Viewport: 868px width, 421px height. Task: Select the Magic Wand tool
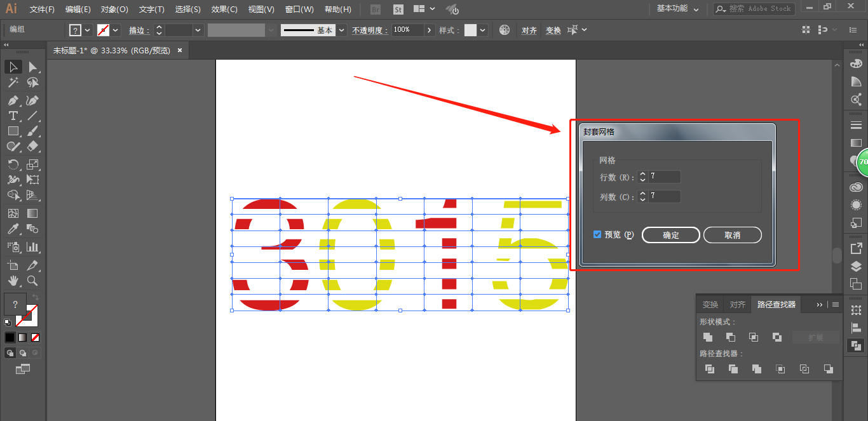(13, 83)
